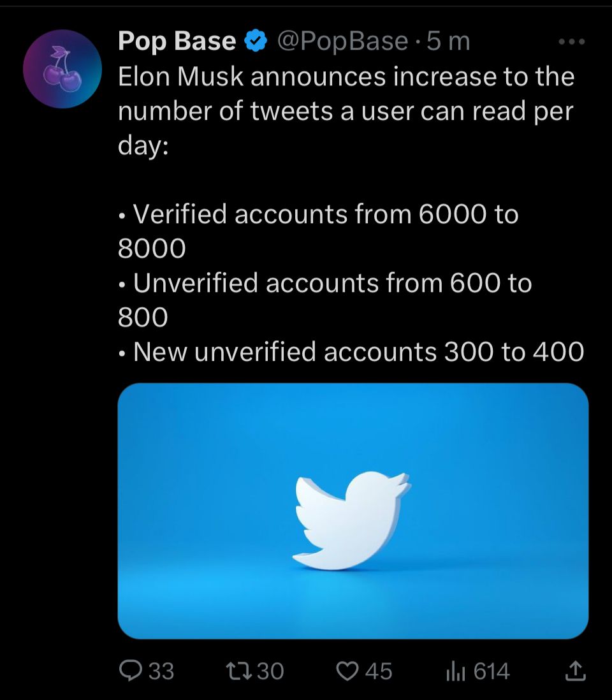Viewport: 612px width, 700px height.
Task: Click the reply count 33
Action: point(161,671)
